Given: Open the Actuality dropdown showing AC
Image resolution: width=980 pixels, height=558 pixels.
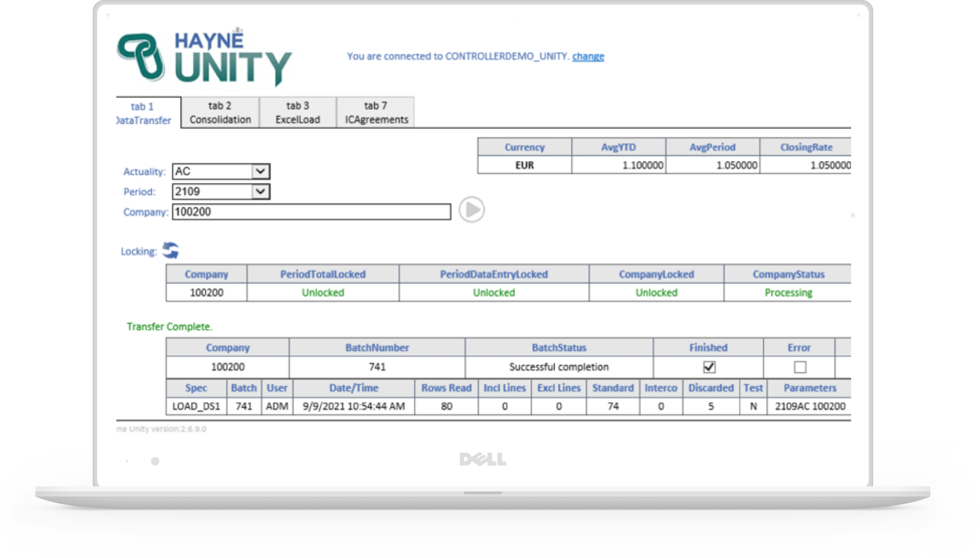Looking at the screenshot, I should point(221,171).
